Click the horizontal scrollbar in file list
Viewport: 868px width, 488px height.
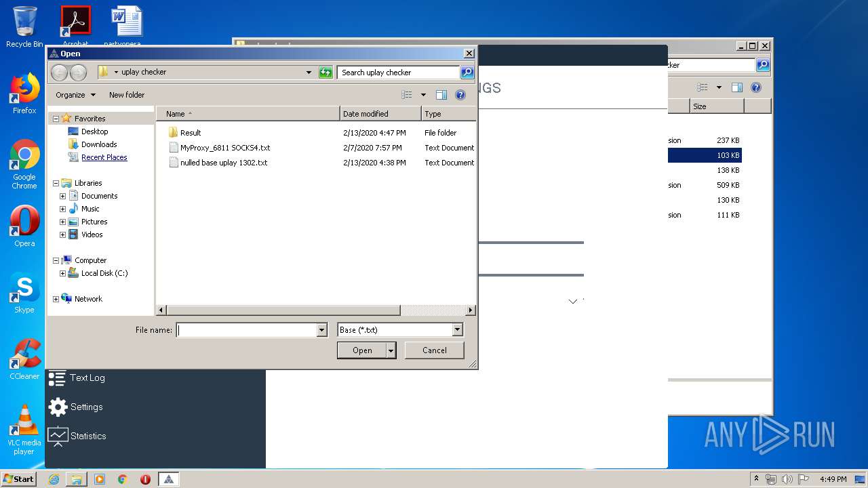(283, 310)
